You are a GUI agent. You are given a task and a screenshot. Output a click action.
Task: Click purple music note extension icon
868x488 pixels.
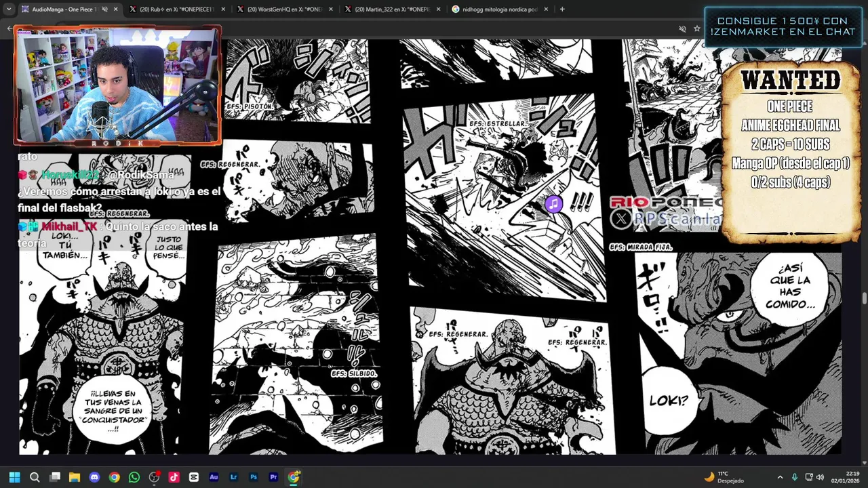coord(553,203)
